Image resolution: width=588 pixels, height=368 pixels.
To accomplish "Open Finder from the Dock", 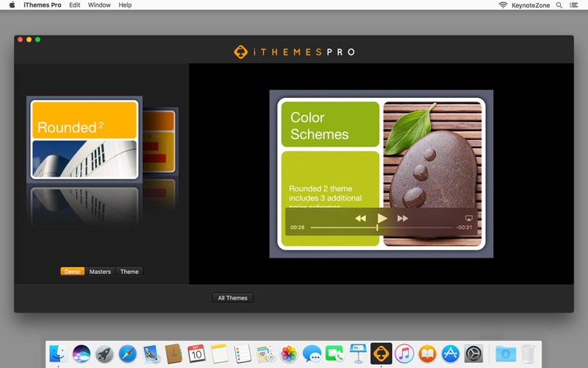I will click(x=58, y=353).
